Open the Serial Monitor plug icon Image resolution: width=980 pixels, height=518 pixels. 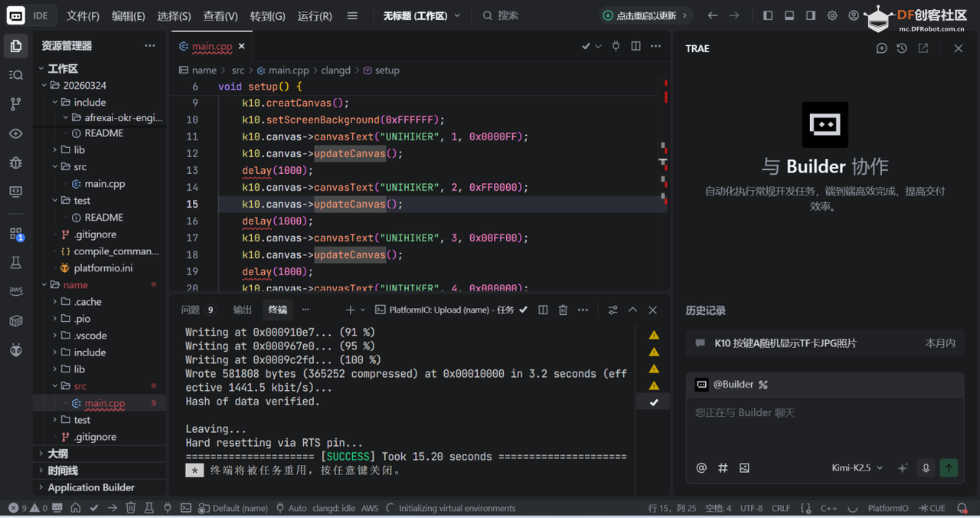(616, 46)
